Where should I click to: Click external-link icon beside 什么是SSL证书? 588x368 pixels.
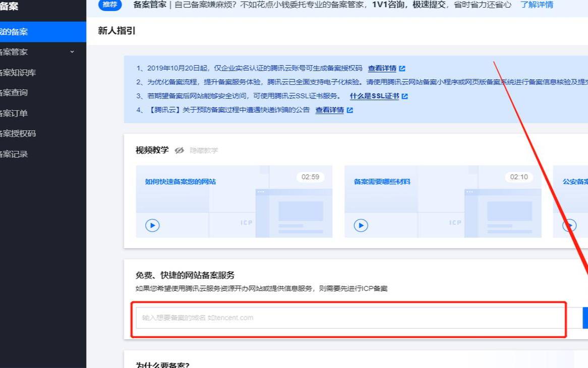tap(404, 96)
